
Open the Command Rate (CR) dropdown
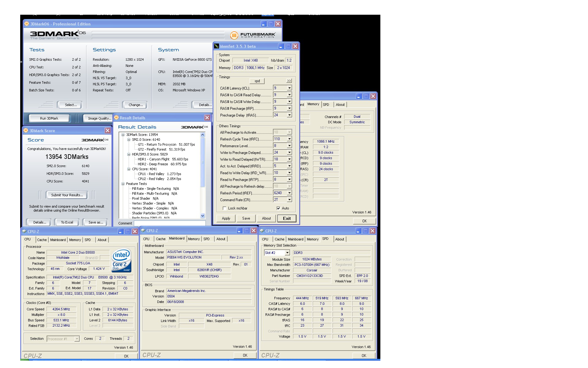(x=289, y=200)
